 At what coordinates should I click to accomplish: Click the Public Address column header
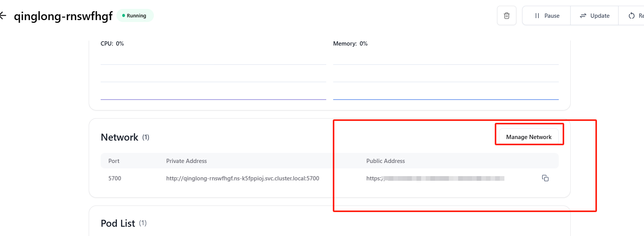click(385, 161)
